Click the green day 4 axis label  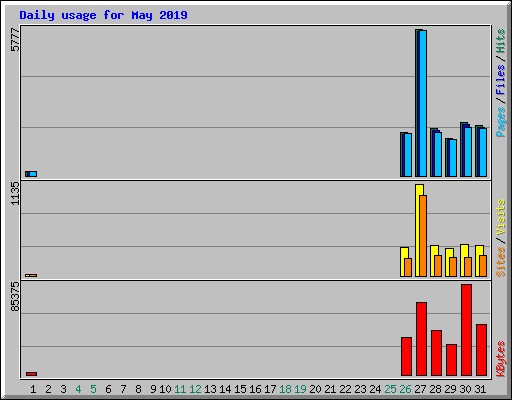point(78,389)
